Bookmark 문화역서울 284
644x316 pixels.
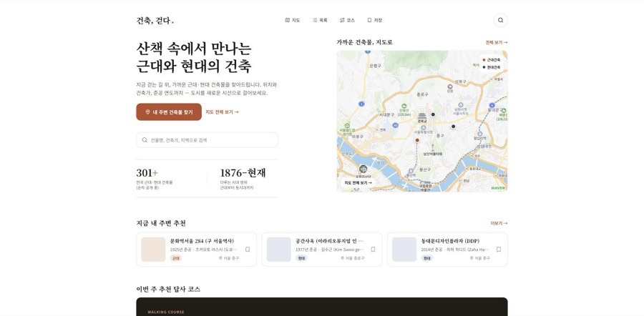pyautogui.click(x=248, y=249)
